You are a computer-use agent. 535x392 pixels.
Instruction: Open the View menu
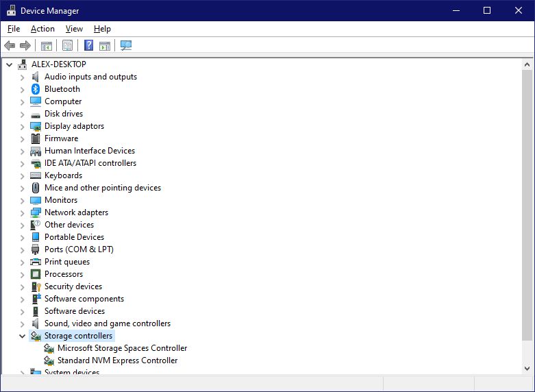point(74,29)
